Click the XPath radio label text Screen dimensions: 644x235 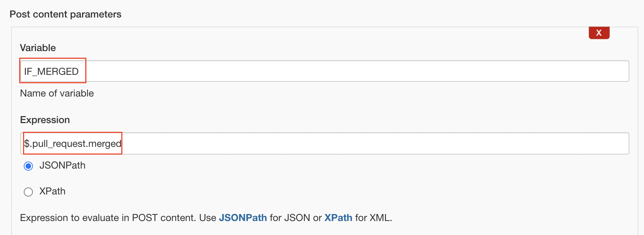[x=52, y=191]
